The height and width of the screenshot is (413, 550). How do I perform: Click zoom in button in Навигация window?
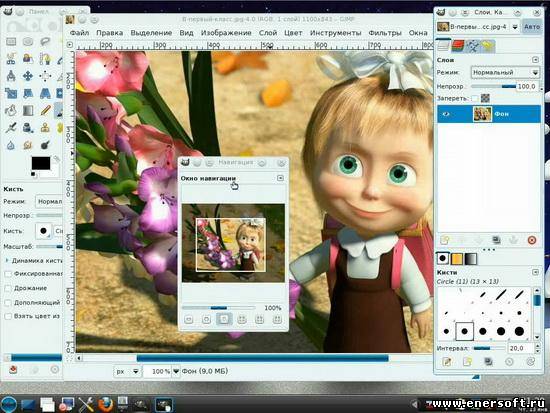click(x=206, y=319)
